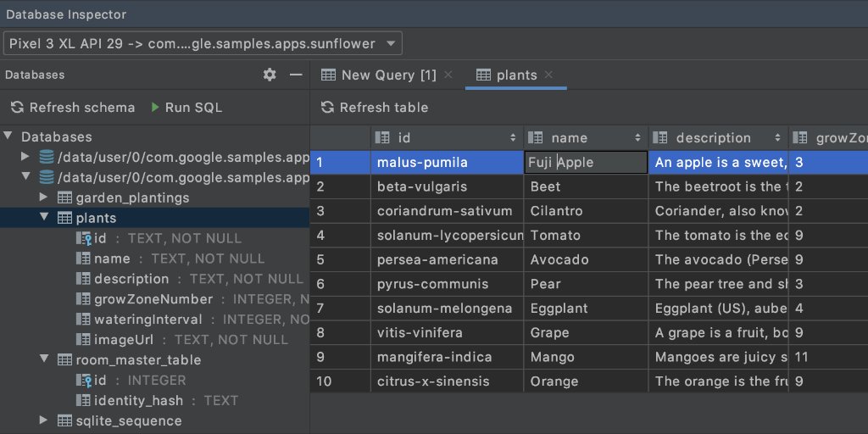
Task: Click the pyrus-communis id cell
Action: (x=447, y=284)
